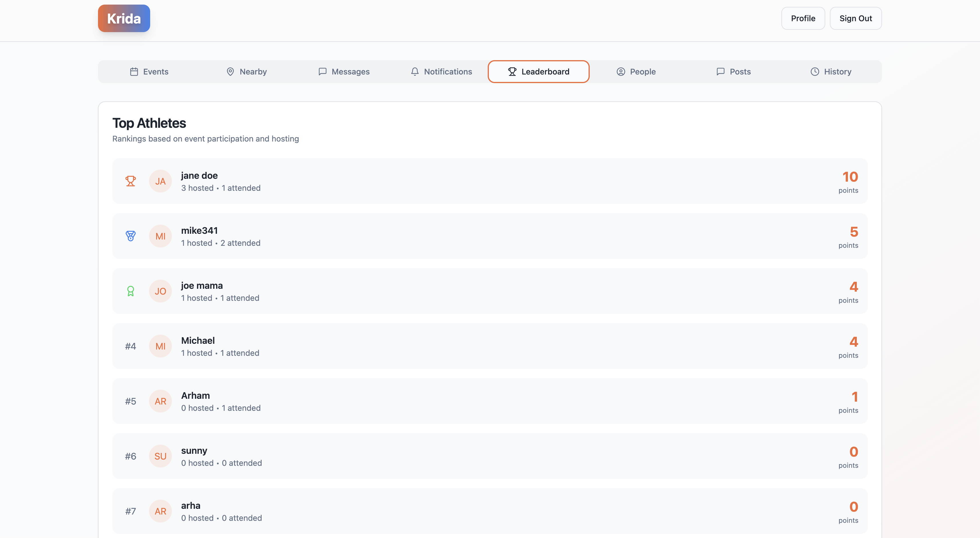Click joe mama's green ribbon award icon
980x538 pixels.
pyautogui.click(x=130, y=291)
